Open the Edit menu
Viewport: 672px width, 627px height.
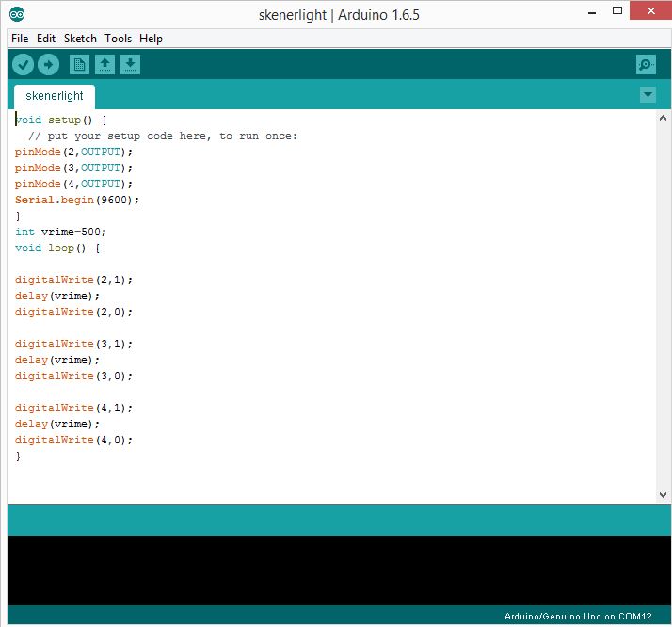coord(46,39)
